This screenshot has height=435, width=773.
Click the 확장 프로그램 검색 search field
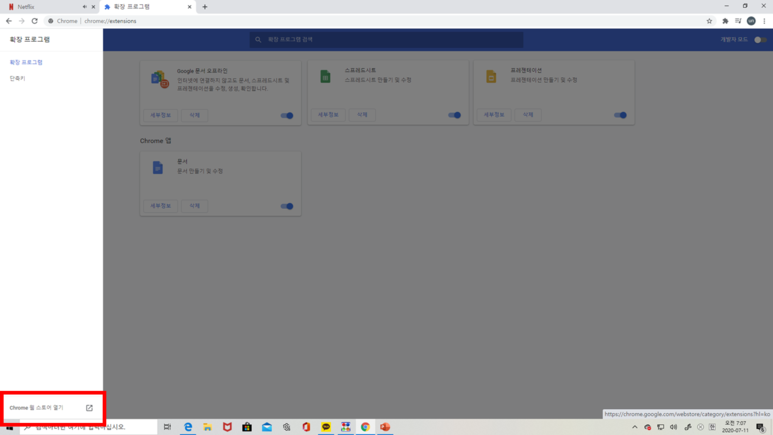[386, 39]
